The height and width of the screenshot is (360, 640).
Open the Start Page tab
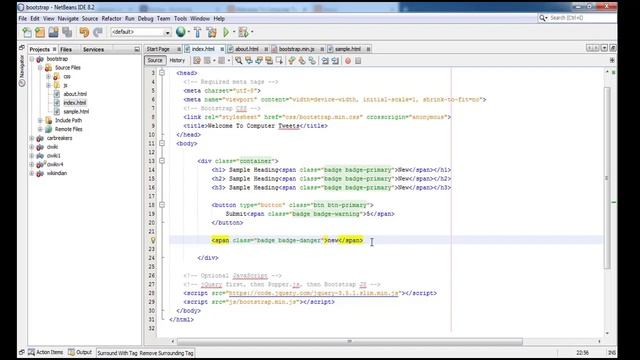point(158,49)
